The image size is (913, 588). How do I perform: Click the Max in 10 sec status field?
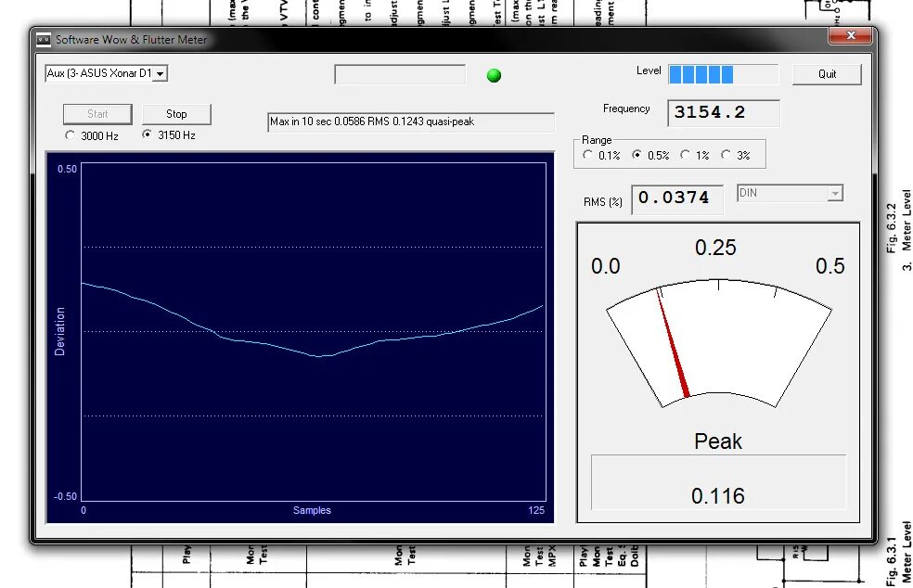tap(410, 121)
